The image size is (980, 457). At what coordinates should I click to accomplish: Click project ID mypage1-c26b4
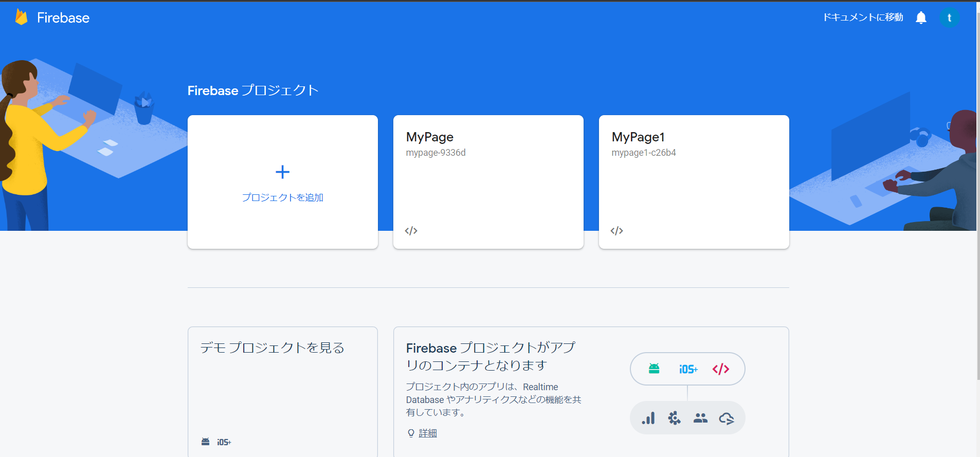(x=644, y=153)
